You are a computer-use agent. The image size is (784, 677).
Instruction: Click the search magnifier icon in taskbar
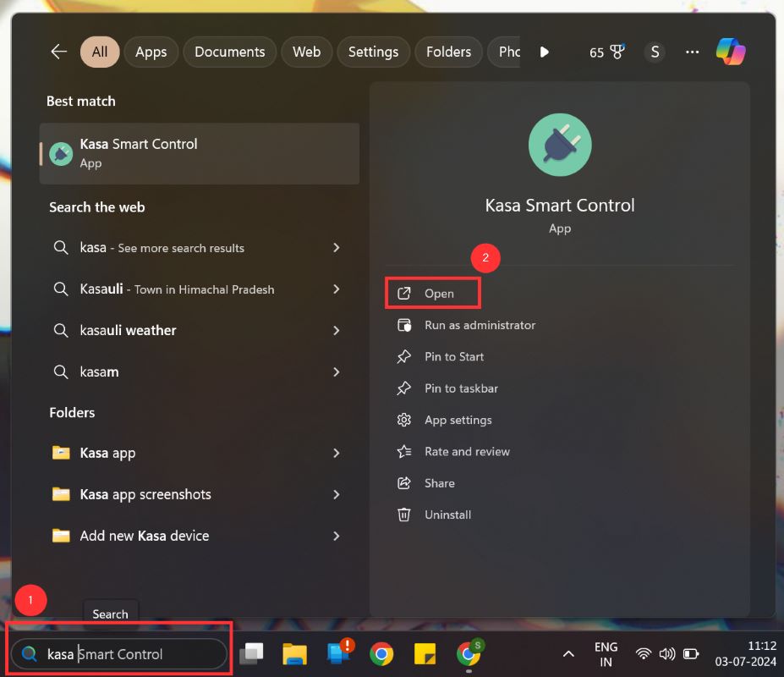click(x=30, y=653)
